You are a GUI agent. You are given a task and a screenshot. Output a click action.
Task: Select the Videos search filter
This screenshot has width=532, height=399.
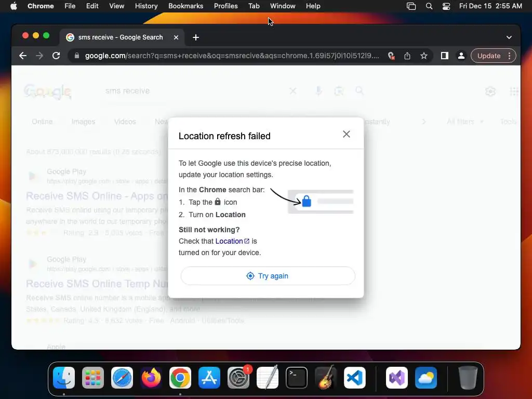coord(125,122)
